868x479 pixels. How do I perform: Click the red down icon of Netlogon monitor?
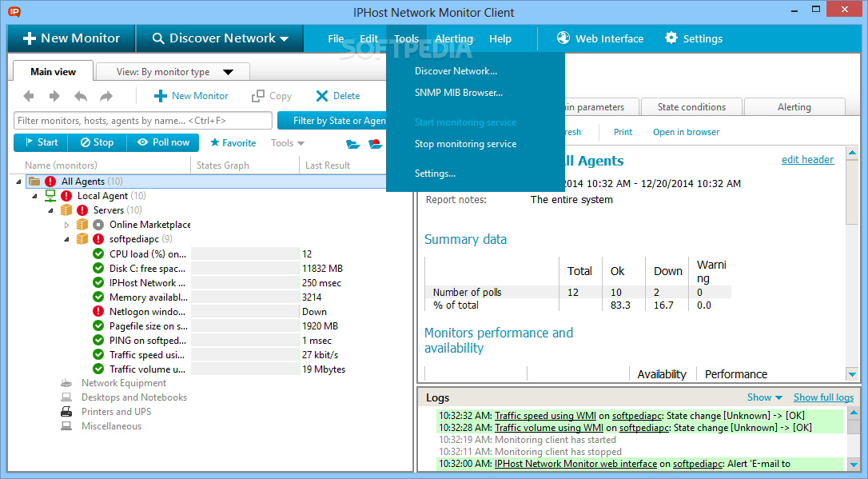click(x=98, y=311)
